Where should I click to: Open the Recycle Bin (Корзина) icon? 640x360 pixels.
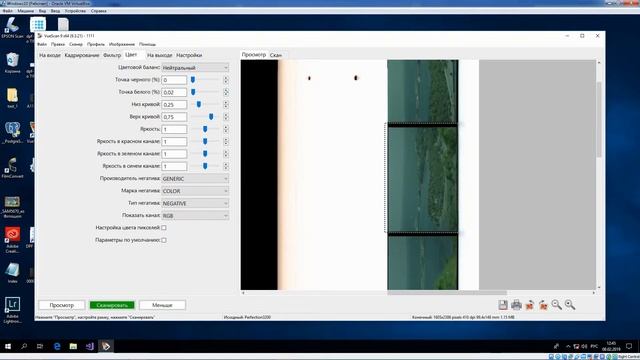click(x=12, y=63)
